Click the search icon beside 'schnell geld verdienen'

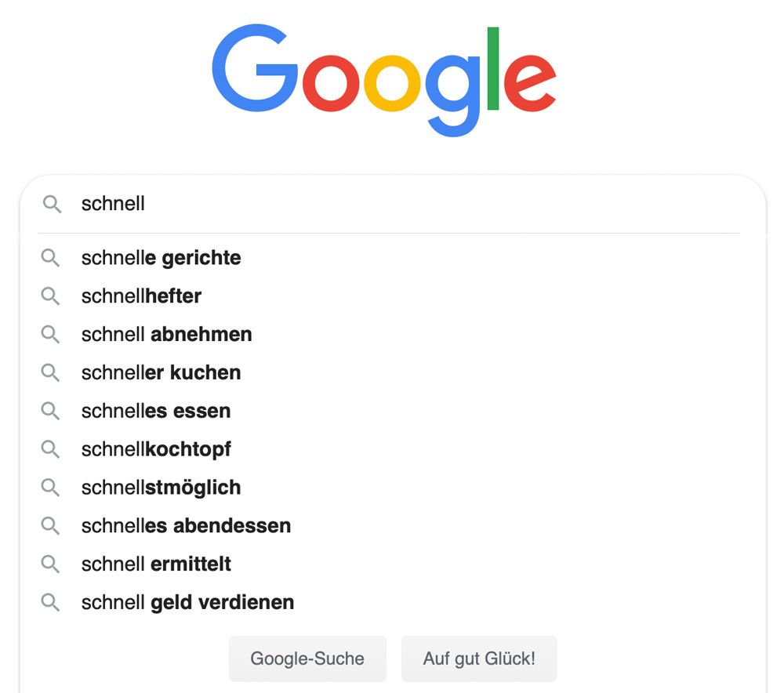click(x=51, y=602)
